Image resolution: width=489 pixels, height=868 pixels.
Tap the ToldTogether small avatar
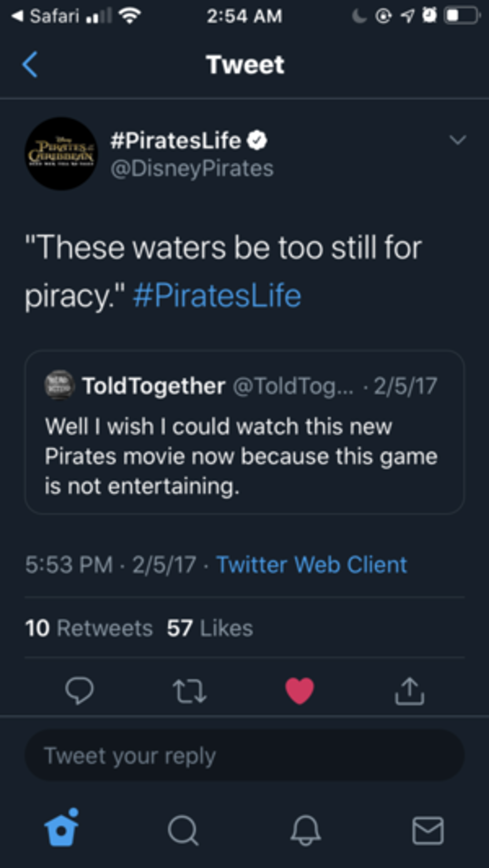tap(59, 385)
